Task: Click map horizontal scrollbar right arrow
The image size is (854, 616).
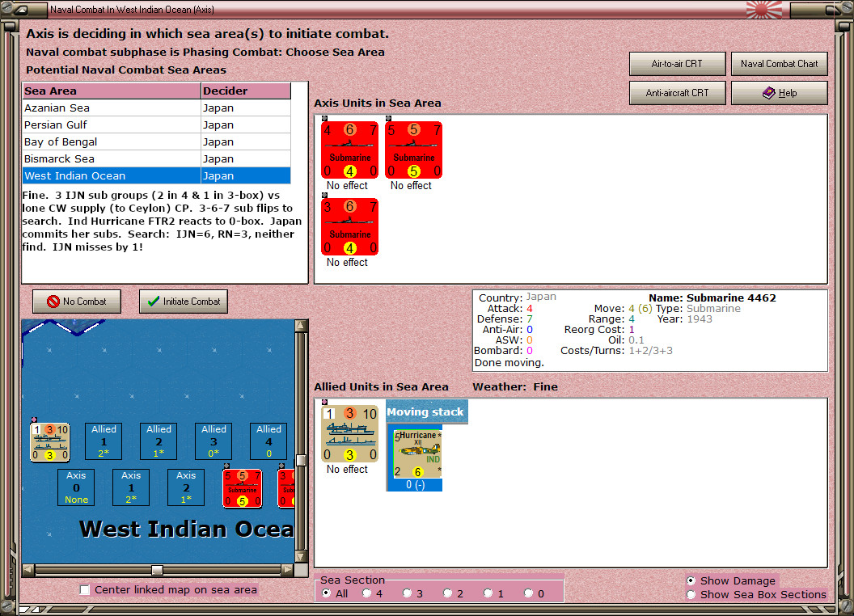Action: [287, 570]
